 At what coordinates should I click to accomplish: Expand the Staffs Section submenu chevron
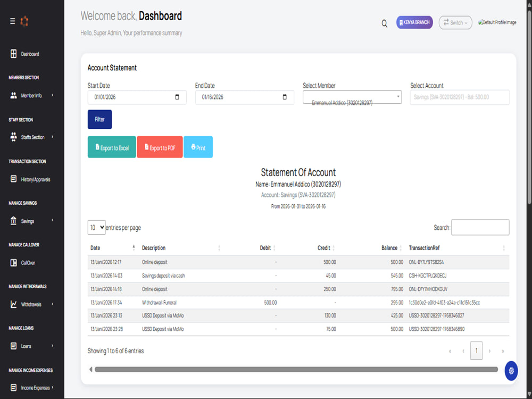click(x=52, y=137)
